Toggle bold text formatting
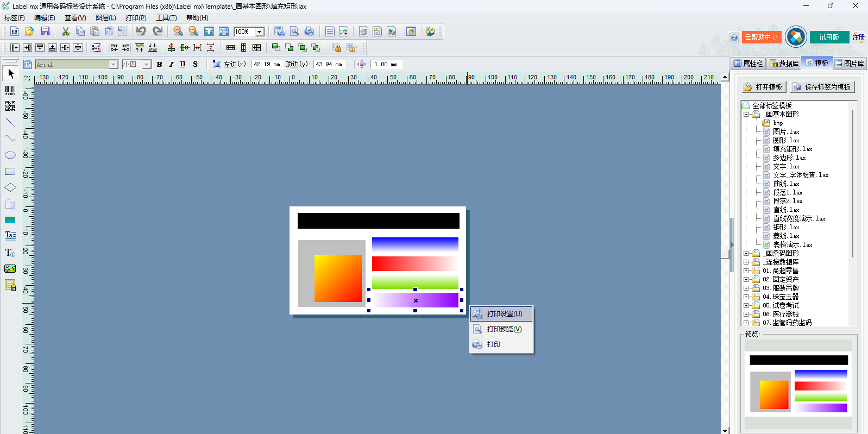 160,64
